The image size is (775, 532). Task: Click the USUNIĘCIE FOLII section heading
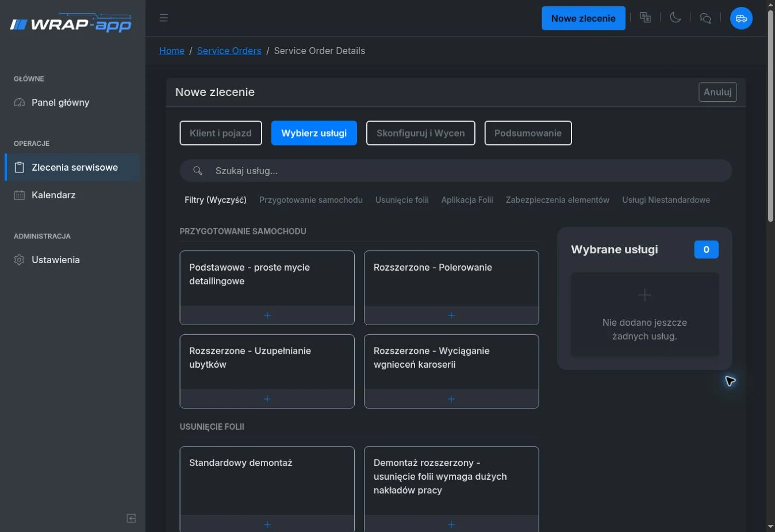(212, 427)
